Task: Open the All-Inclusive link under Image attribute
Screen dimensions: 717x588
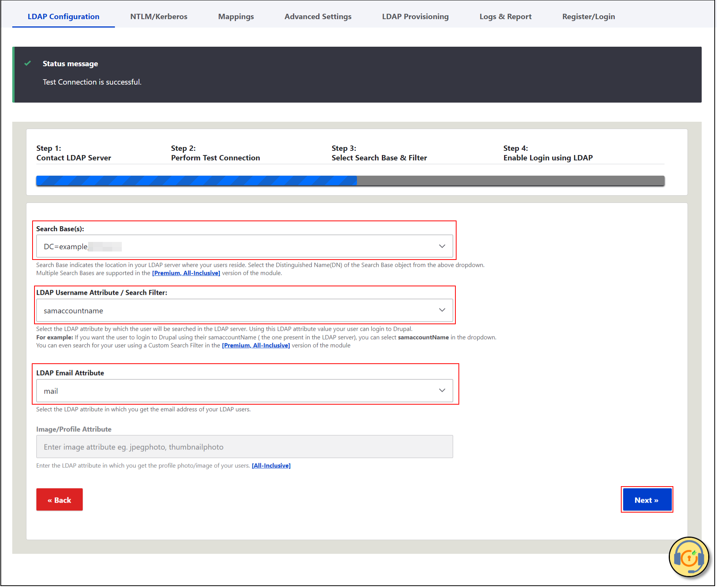Action: (271, 466)
